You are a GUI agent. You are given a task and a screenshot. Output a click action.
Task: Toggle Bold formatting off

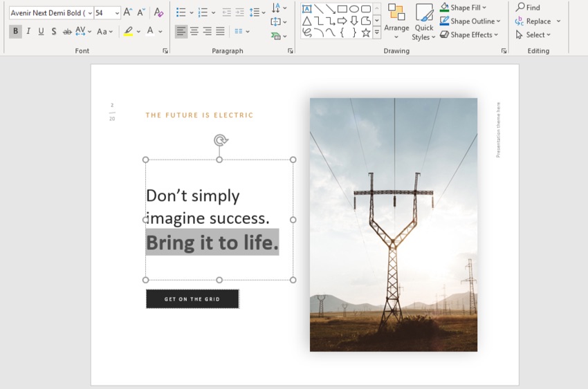[x=15, y=31]
